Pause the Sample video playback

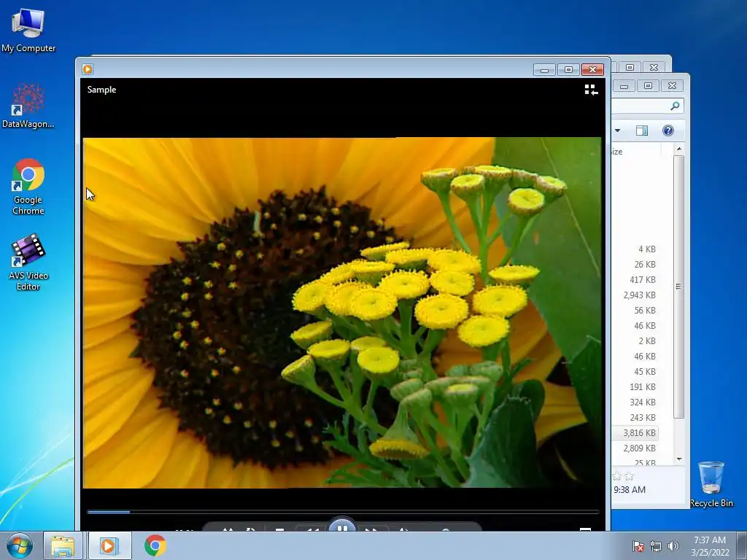pos(341,526)
